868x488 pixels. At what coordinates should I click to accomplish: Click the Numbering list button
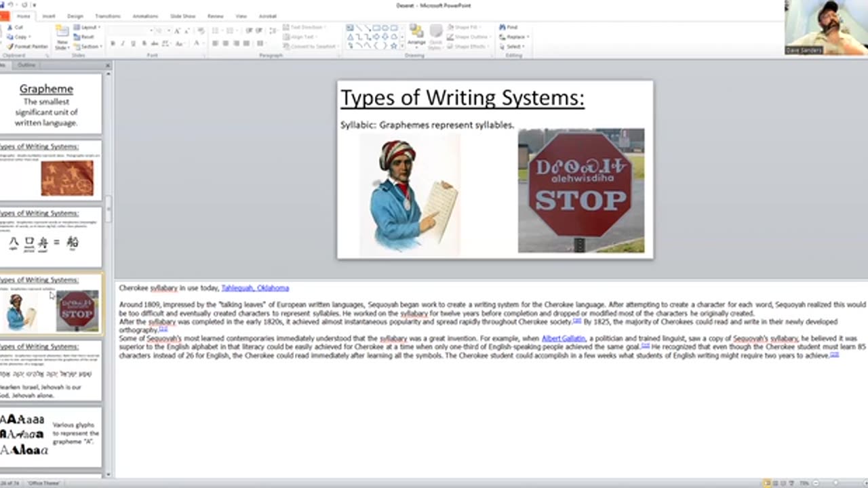(x=231, y=31)
